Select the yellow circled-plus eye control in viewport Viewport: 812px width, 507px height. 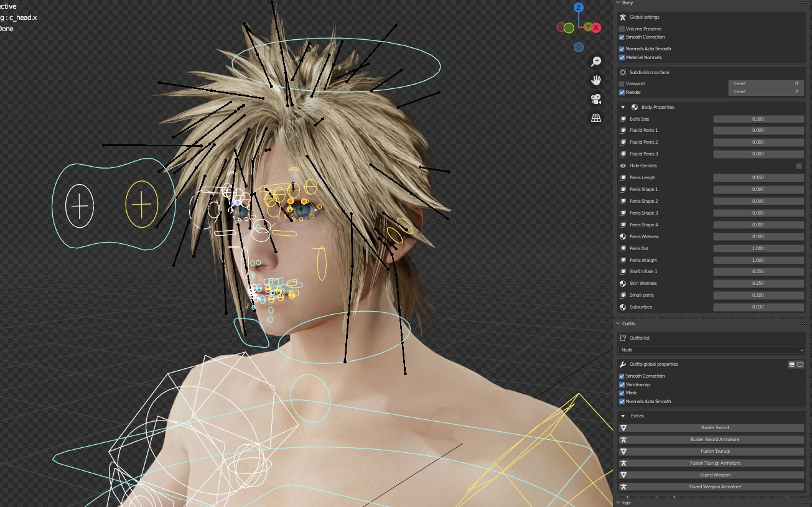point(142,204)
